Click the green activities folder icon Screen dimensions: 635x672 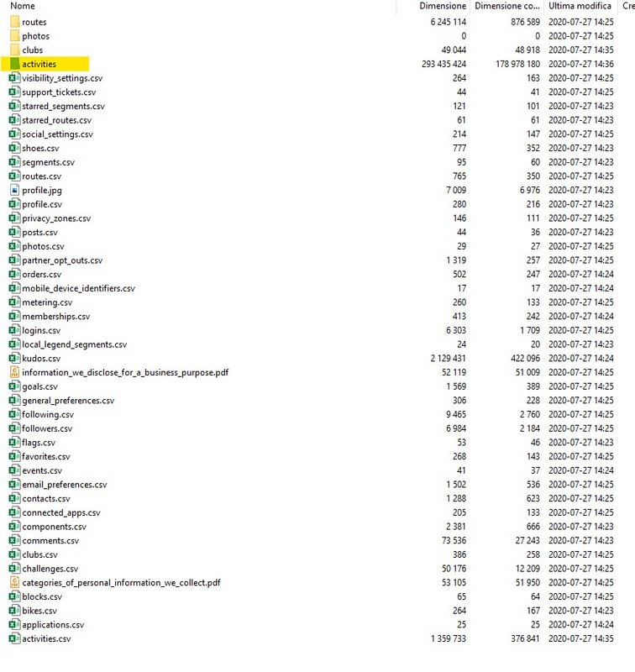[x=14, y=64]
